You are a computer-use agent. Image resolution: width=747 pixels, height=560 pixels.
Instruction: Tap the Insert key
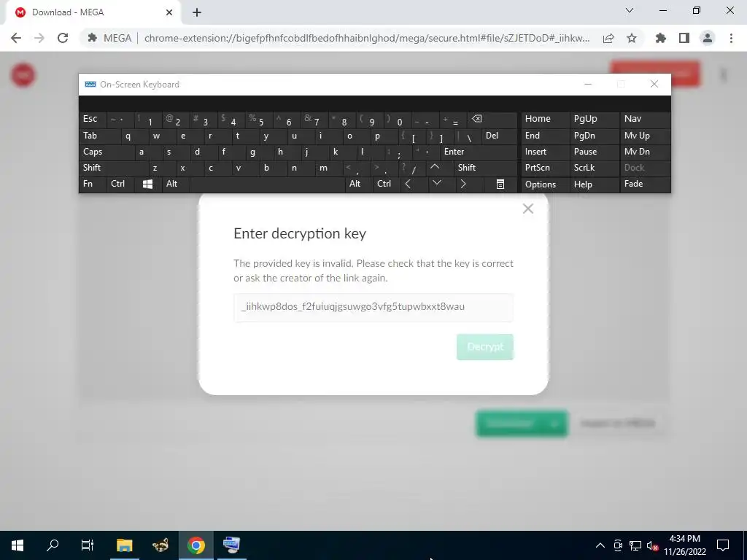coord(545,152)
